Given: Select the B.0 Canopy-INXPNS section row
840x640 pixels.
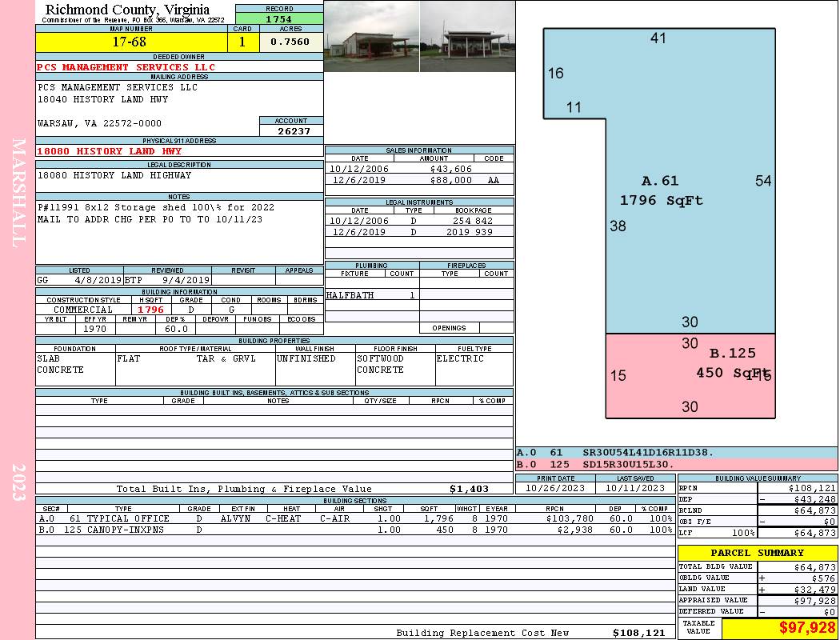Looking at the screenshot, I should [354, 530].
